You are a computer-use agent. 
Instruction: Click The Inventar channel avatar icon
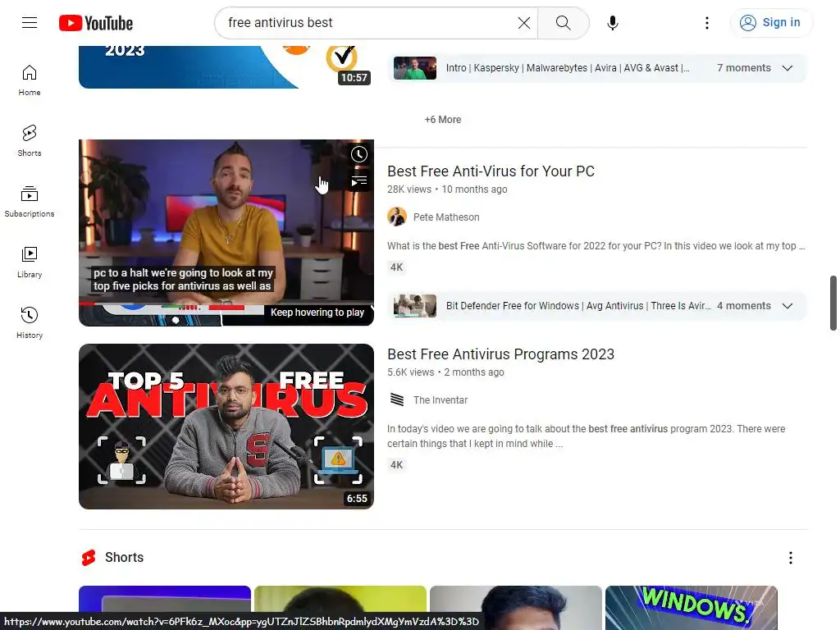click(397, 399)
